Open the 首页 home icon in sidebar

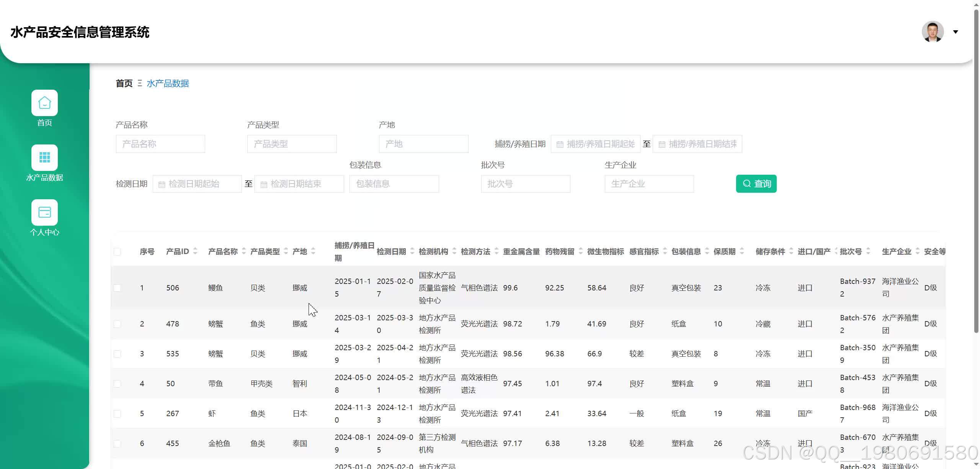(x=44, y=103)
